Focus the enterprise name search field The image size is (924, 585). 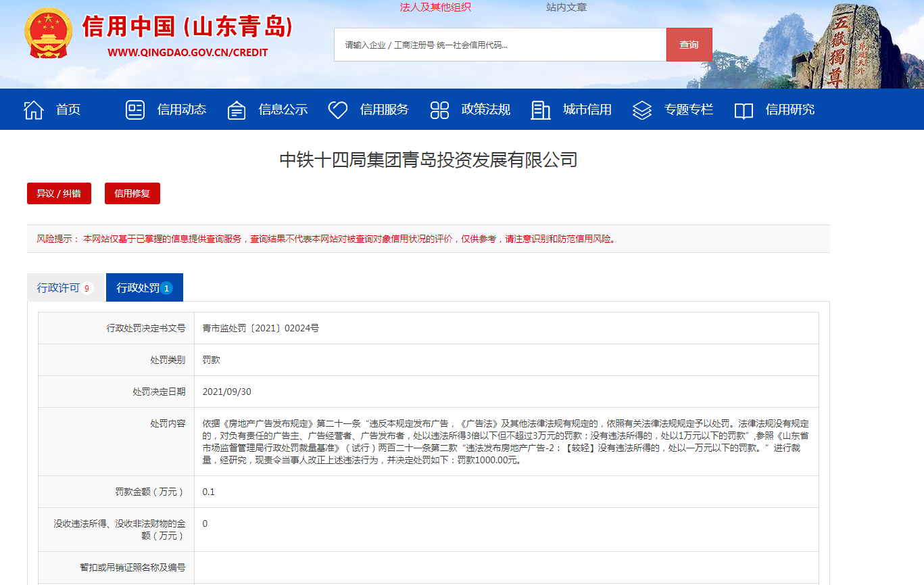point(500,45)
